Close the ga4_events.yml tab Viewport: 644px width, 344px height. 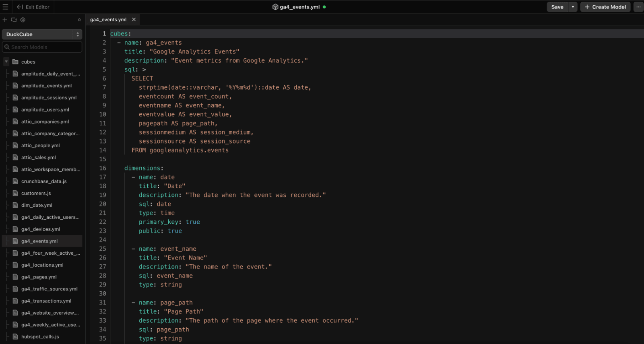134,19
